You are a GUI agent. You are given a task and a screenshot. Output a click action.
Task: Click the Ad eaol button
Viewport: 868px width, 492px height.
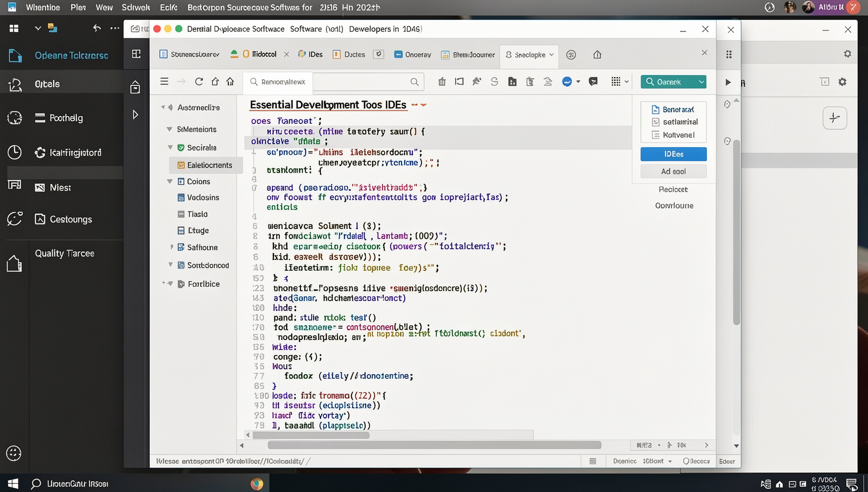tap(673, 172)
